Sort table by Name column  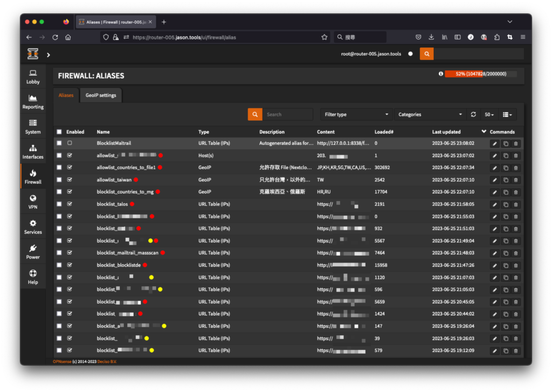click(x=103, y=132)
